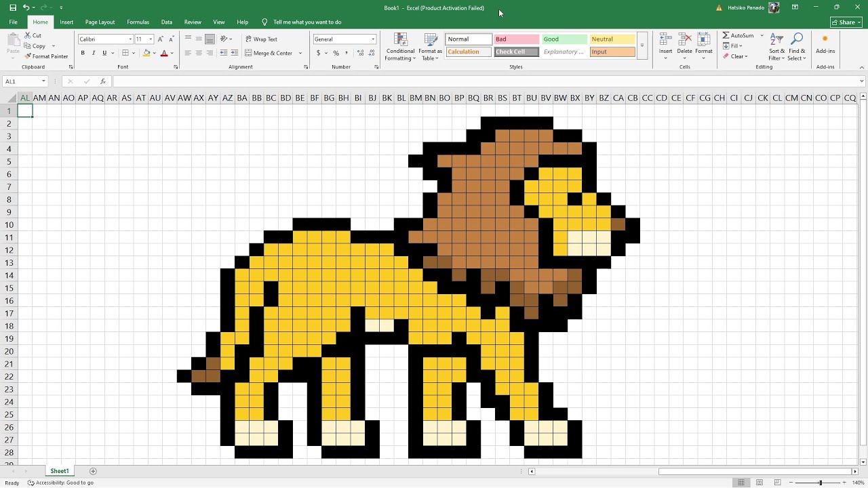Toggle Align Right
Viewport: 868px width, 488px height.
tap(210, 53)
